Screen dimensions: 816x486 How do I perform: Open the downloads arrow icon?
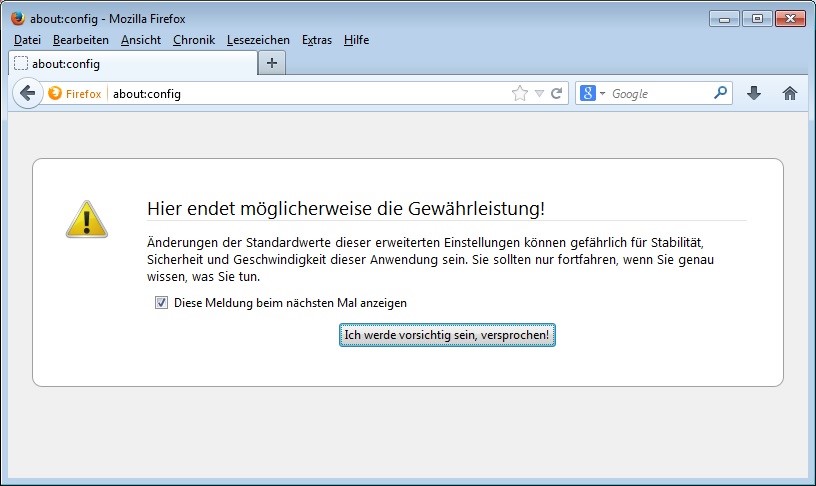point(754,93)
